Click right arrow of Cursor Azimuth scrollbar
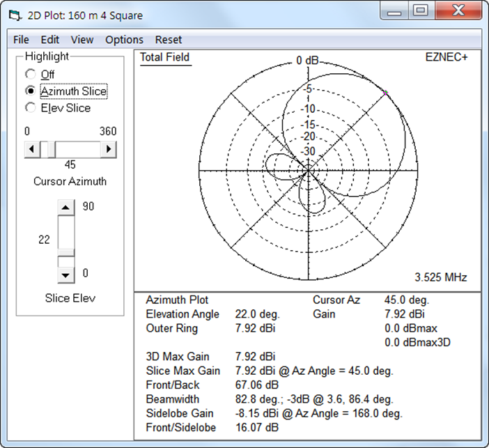Image resolution: width=489 pixels, height=448 pixels. (109, 149)
